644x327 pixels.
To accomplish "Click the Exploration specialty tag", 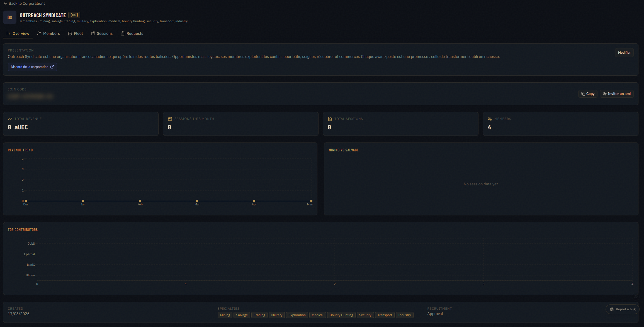I will coord(297,315).
